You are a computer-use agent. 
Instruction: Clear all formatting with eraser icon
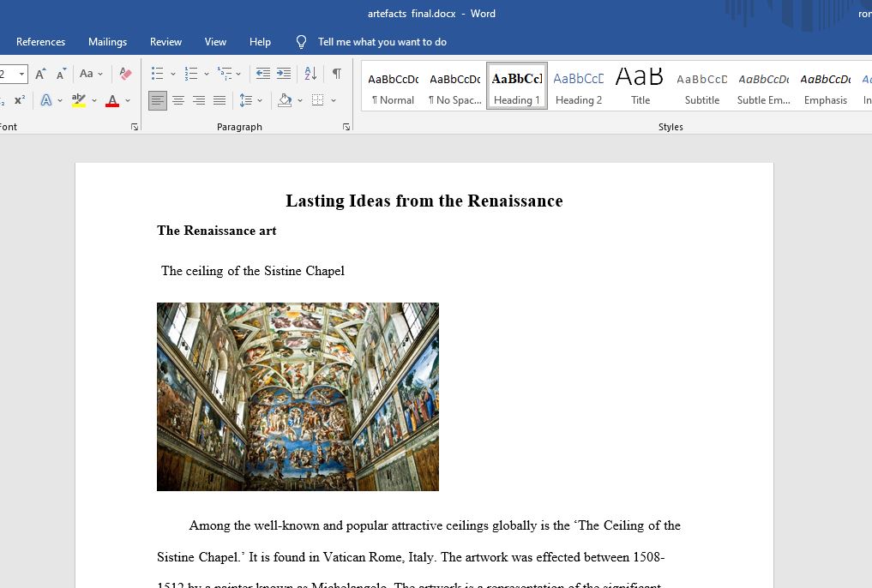(x=125, y=74)
